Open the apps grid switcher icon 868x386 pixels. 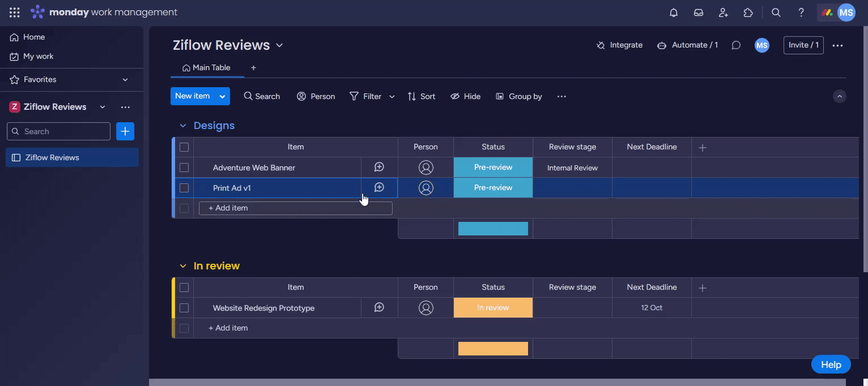(x=15, y=12)
